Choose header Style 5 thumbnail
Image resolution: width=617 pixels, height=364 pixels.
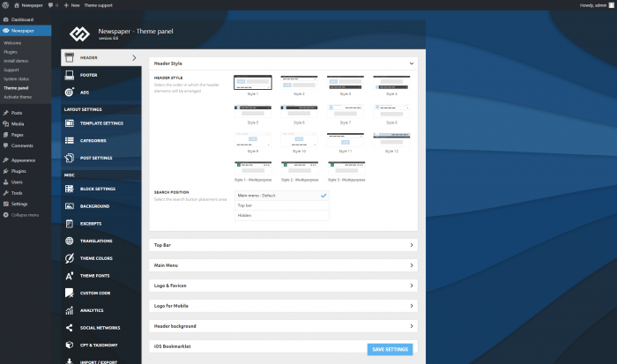[x=253, y=111]
